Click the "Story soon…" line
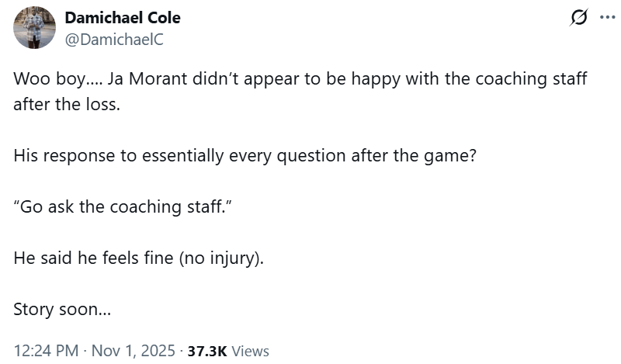 (62, 309)
